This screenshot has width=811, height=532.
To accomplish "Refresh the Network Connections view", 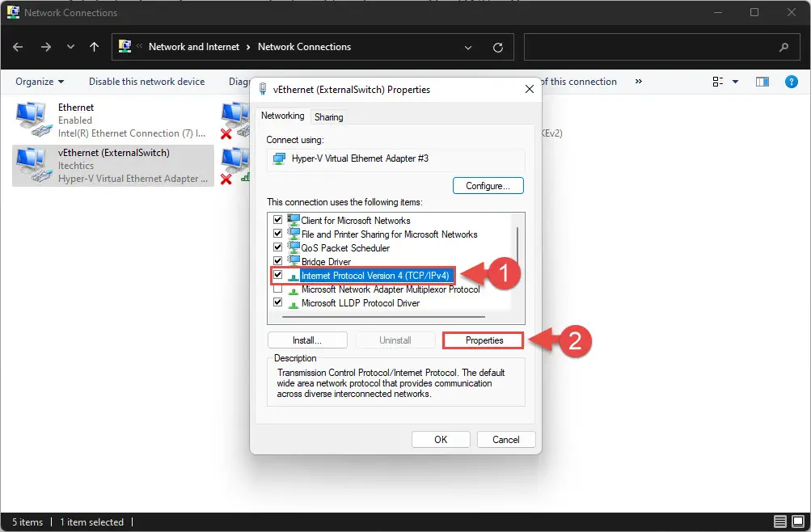I will pos(498,48).
